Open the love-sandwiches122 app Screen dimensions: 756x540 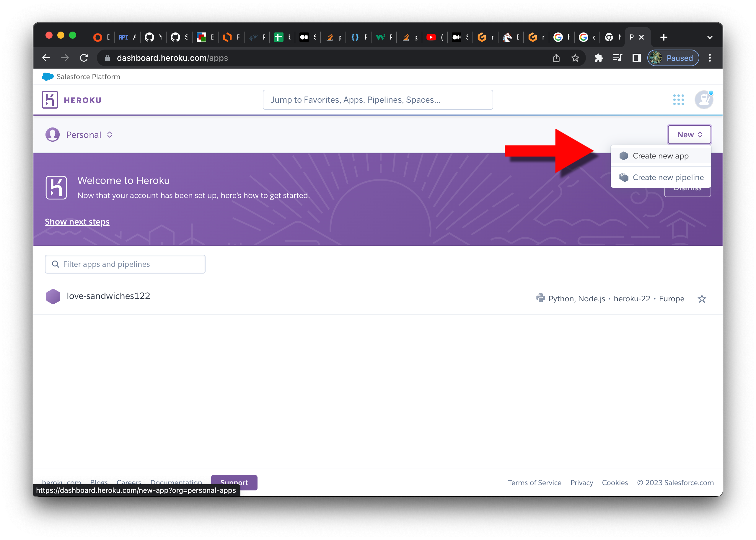pyautogui.click(x=108, y=296)
